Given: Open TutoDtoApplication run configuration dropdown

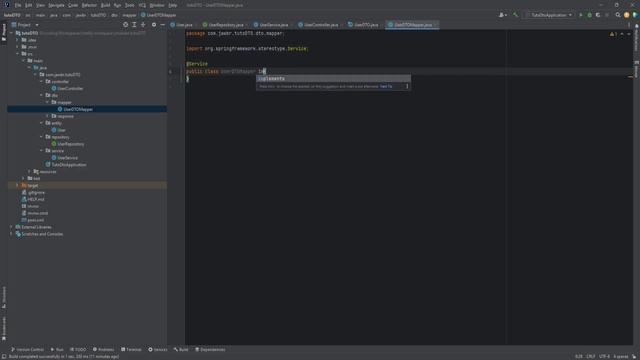Looking at the screenshot, I should click(549, 15).
